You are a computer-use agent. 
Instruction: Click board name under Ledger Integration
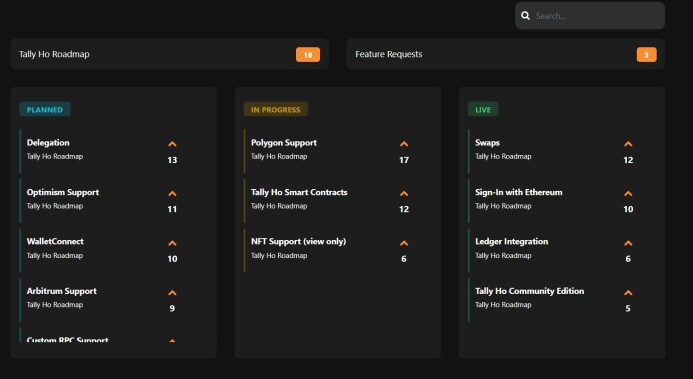[x=503, y=255]
